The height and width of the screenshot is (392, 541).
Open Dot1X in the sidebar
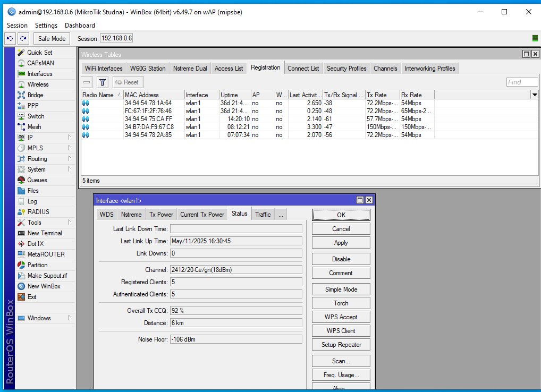(45, 244)
